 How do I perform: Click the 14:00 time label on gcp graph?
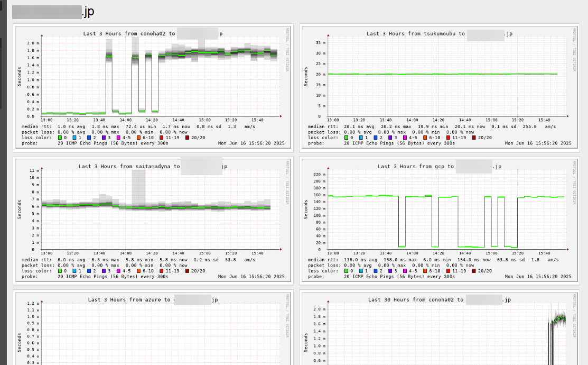tap(412, 253)
